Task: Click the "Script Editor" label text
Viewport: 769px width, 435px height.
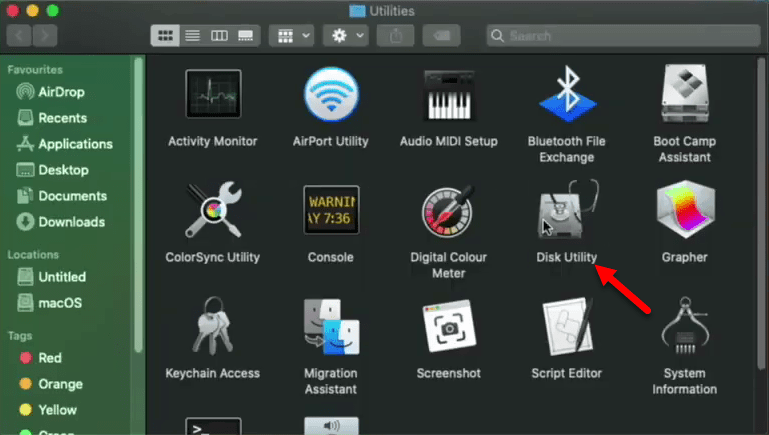Action: 566,373
